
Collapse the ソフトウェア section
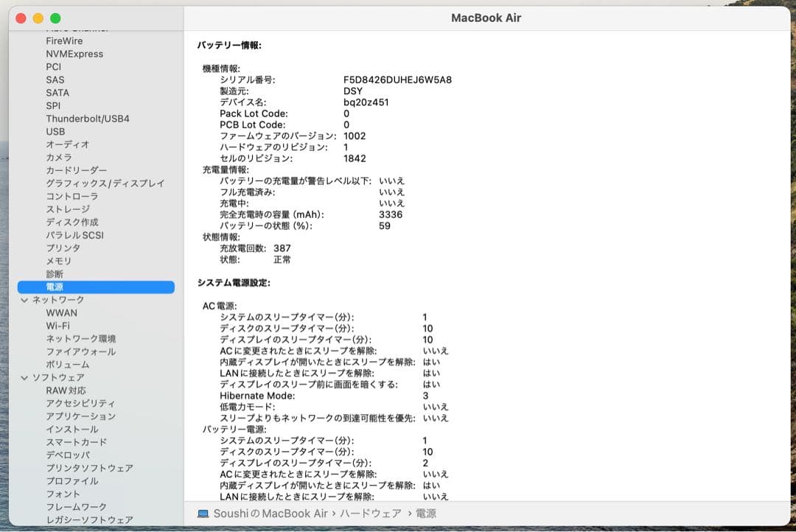pos(24,377)
